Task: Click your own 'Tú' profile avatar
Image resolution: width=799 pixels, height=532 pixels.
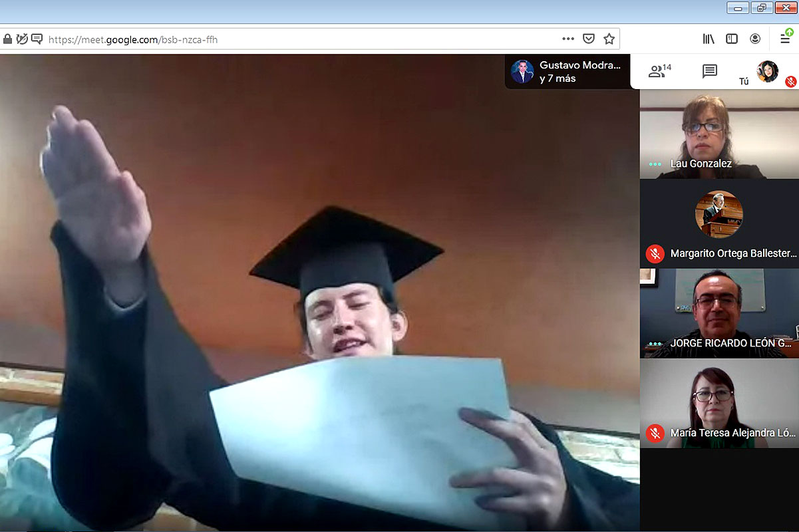Action: pyautogui.click(x=768, y=71)
